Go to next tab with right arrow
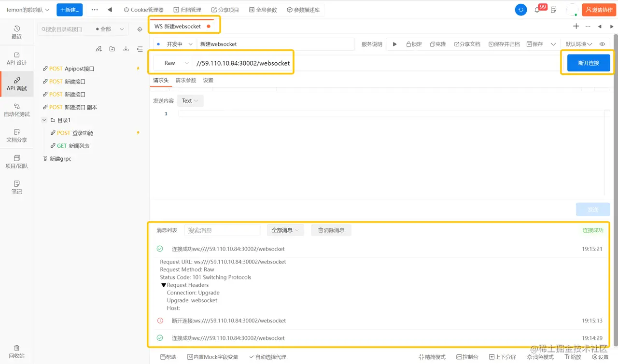Viewport: 618px width, 364px height. [612, 27]
